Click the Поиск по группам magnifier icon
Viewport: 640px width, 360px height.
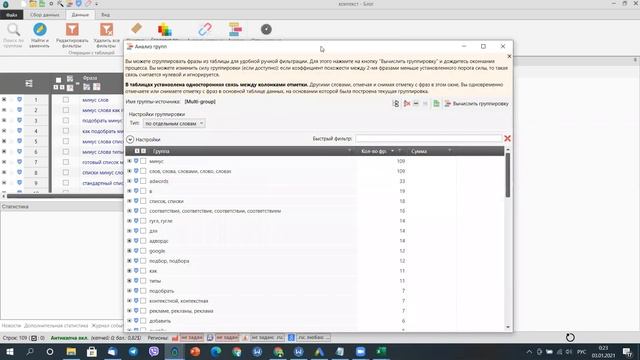point(13,30)
